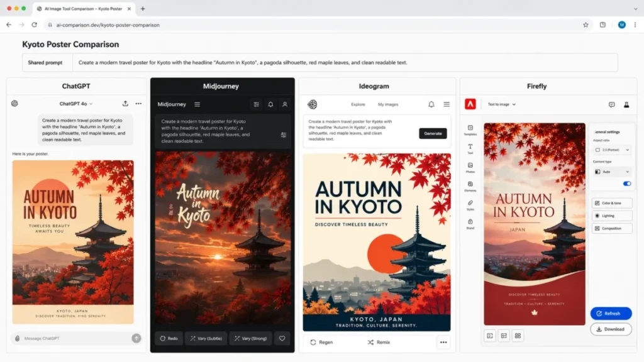The width and height of the screenshot is (644, 362).
Task: Click the shared prompt text field
Action: [x=345, y=63]
